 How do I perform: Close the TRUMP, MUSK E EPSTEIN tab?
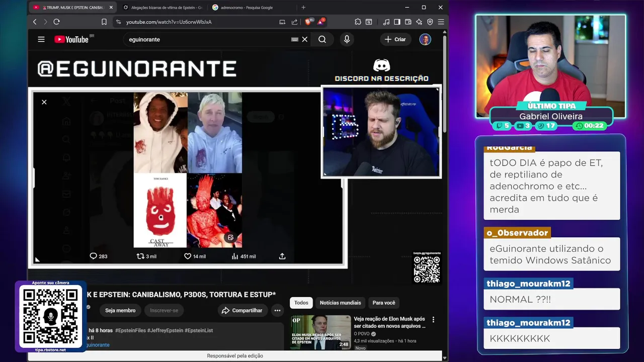coord(111,8)
